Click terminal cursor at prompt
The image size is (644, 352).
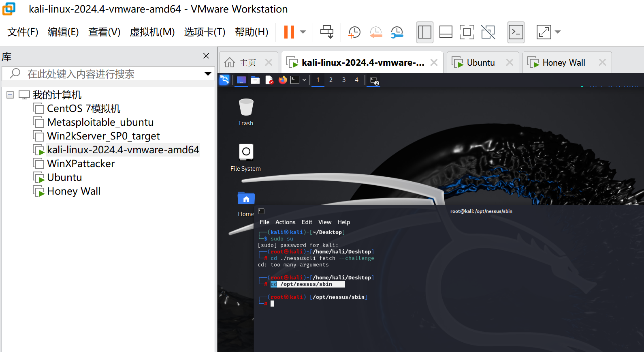point(272,304)
